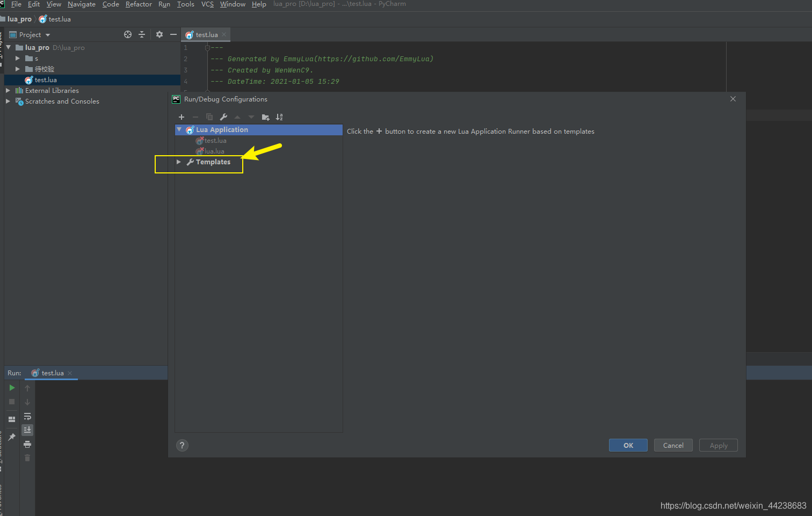The image size is (812, 516).
Task: Close the test.lua Run tab
Action: point(70,373)
